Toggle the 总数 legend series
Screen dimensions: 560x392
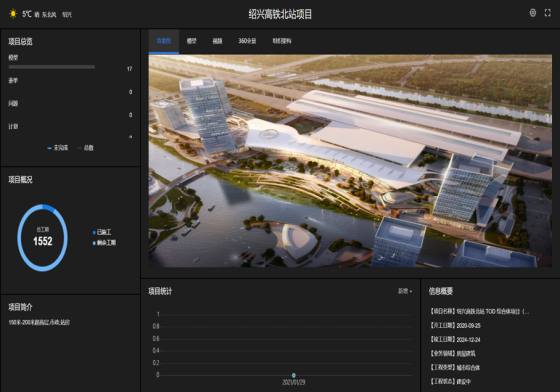click(x=86, y=148)
